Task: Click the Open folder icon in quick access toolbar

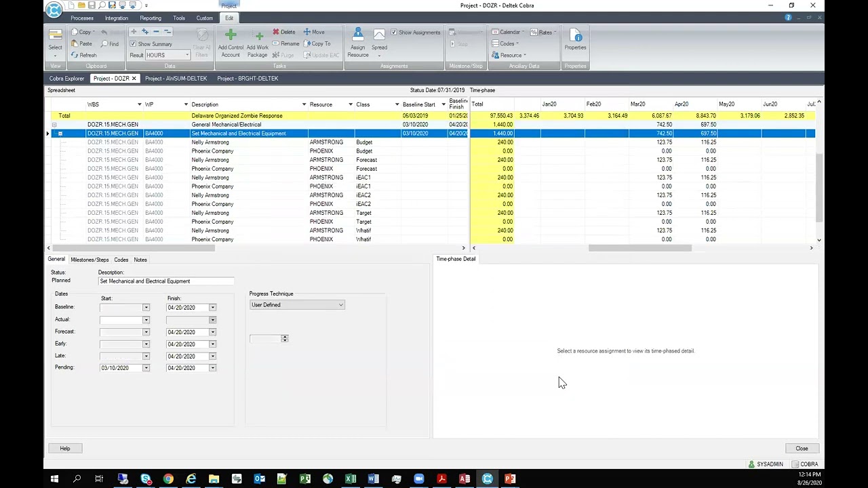Action: pos(81,5)
